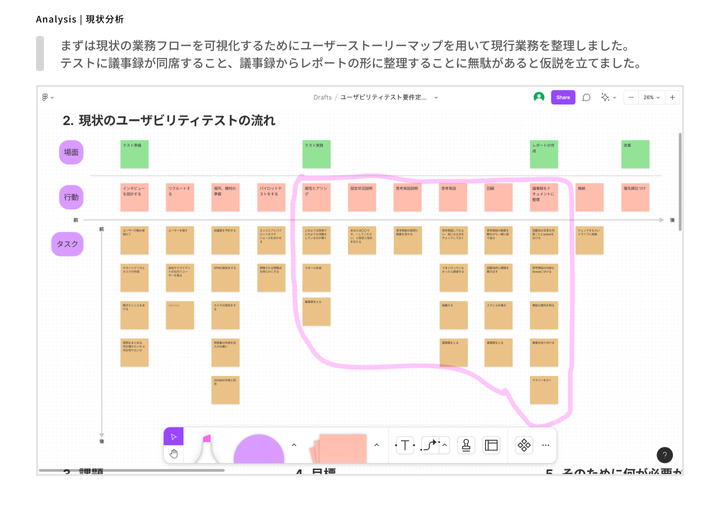Select the Hand tool
720x512 pixels.
pos(174,454)
